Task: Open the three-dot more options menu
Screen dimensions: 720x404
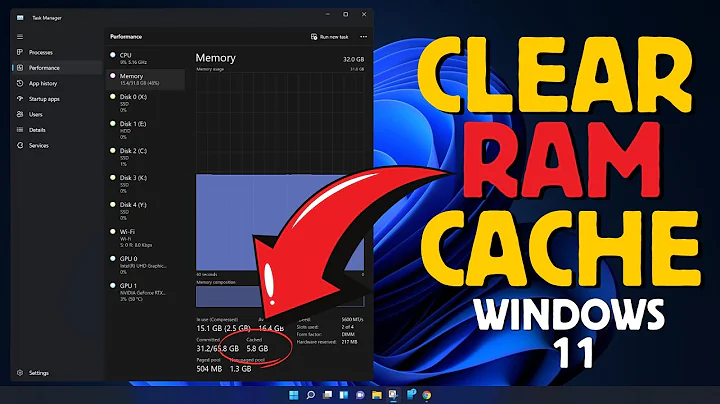Action: pos(363,37)
